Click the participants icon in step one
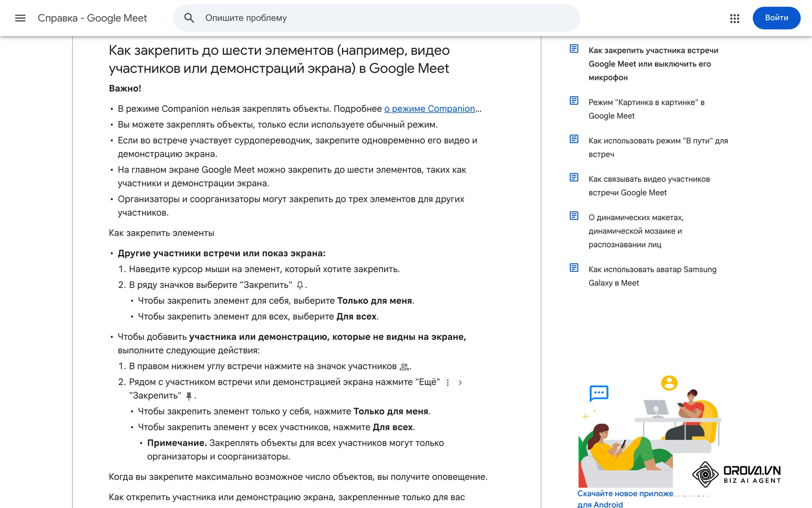 coord(404,367)
